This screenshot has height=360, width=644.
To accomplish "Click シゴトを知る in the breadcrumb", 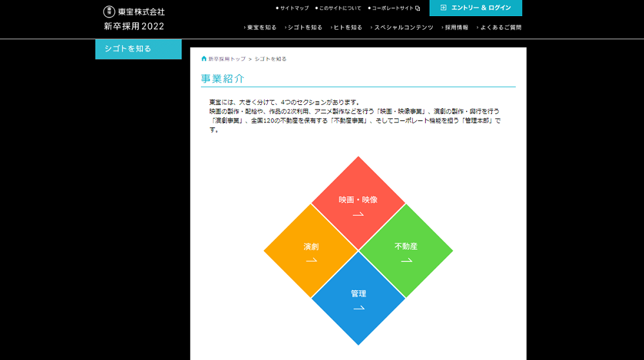I will click(x=270, y=59).
